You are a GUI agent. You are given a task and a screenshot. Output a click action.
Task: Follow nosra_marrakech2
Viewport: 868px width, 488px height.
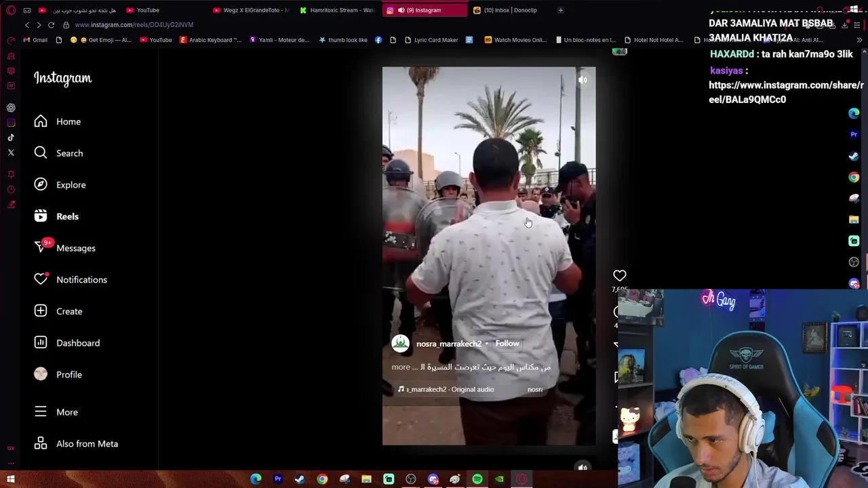(507, 344)
